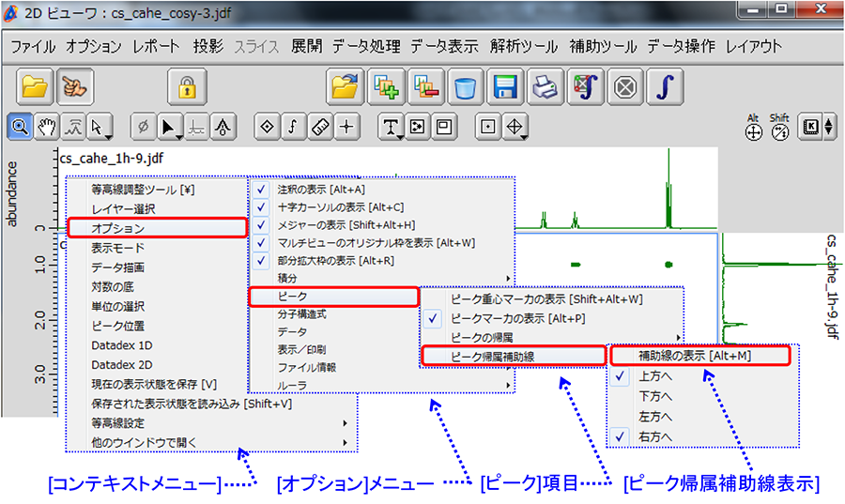This screenshot has width=845, height=504.
Task: Open the データ処理 menu in menu bar
Action: click(365, 46)
